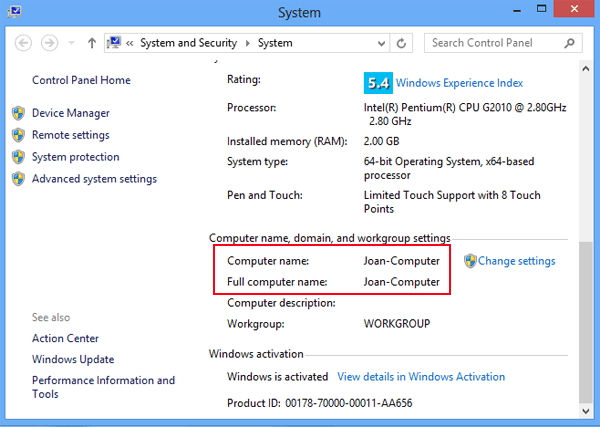Open the Windows Experience Index link
Viewport: 600px width, 427px height.
(x=459, y=83)
